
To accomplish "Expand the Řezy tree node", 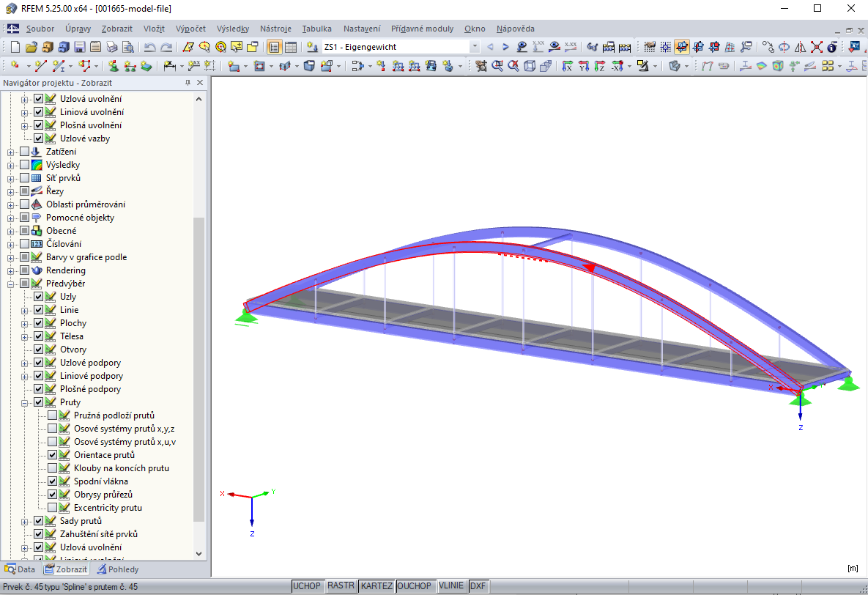I will click(x=10, y=192).
